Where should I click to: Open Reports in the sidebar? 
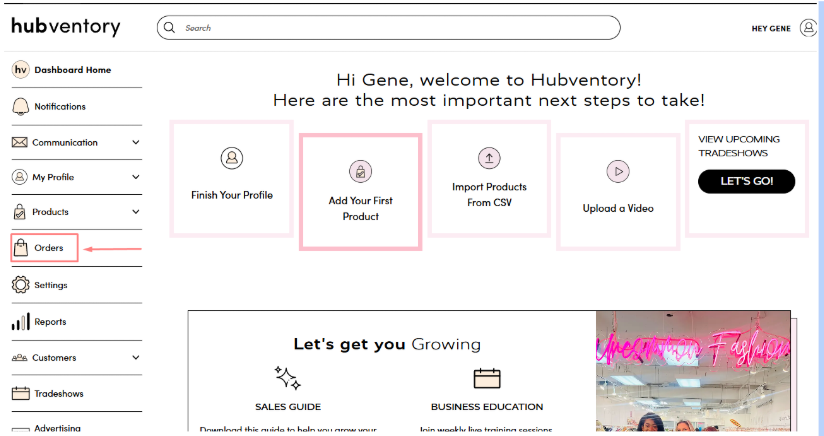click(50, 321)
